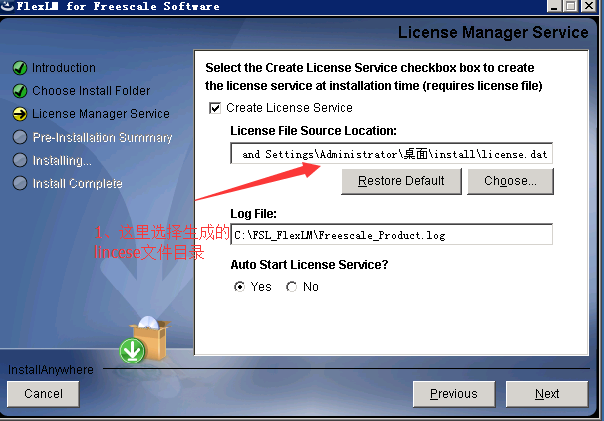Click the License Manager Service page heading
Screen dimensions: 604x421
point(493,32)
